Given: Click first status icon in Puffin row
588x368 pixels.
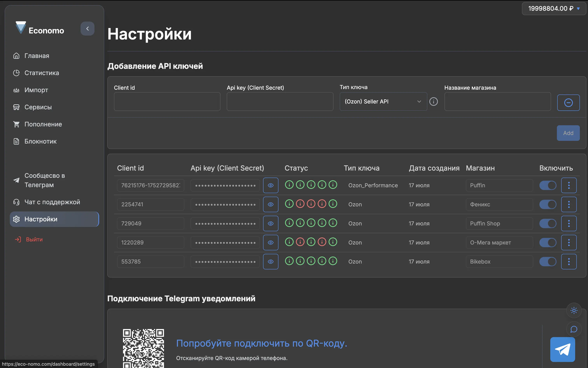Looking at the screenshot, I should tap(289, 185).
